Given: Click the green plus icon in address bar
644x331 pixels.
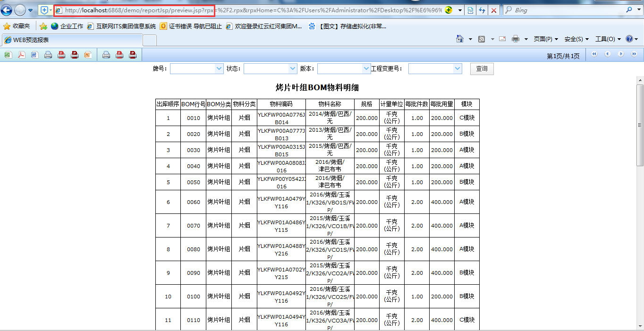Looking at the screenshot, I should (448, 10).
